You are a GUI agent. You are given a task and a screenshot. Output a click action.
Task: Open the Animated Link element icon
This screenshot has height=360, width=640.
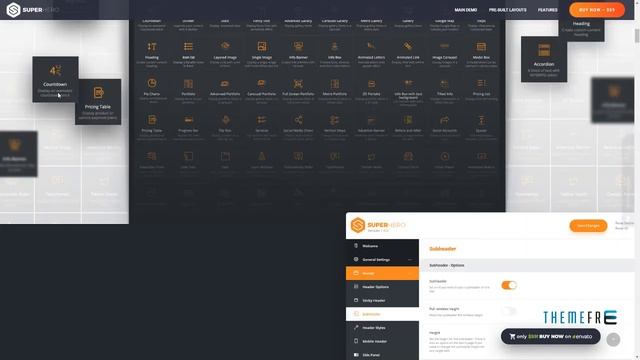click(408, 46)
